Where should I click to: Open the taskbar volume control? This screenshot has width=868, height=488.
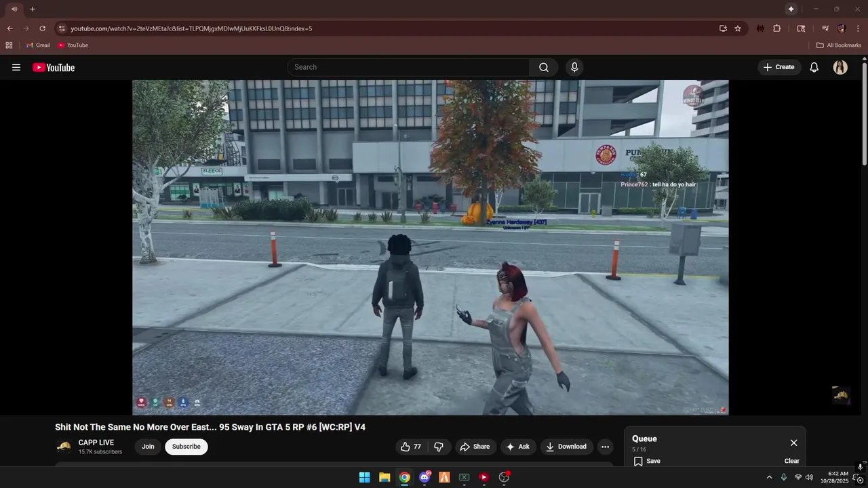809,477
